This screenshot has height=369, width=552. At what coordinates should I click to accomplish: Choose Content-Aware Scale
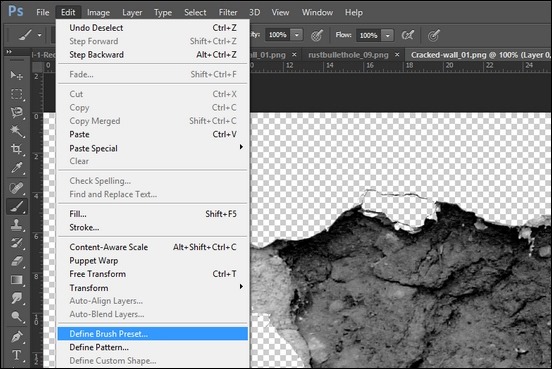coord(153,247)
